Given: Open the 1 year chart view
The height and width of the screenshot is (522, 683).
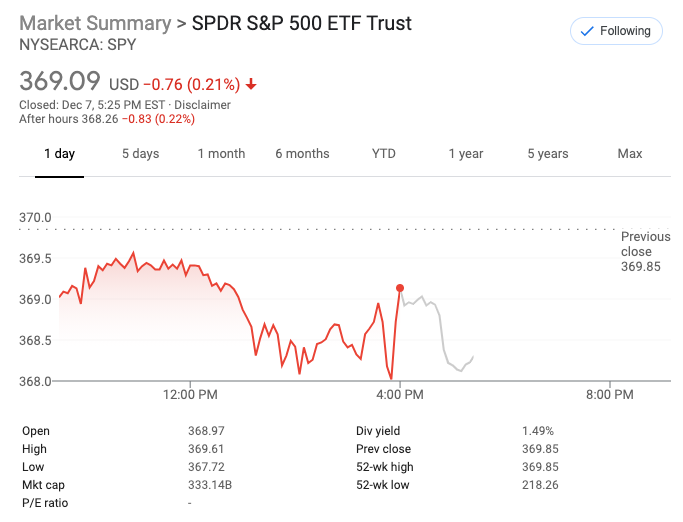Looking at the screenshot, I should point(465,154).
